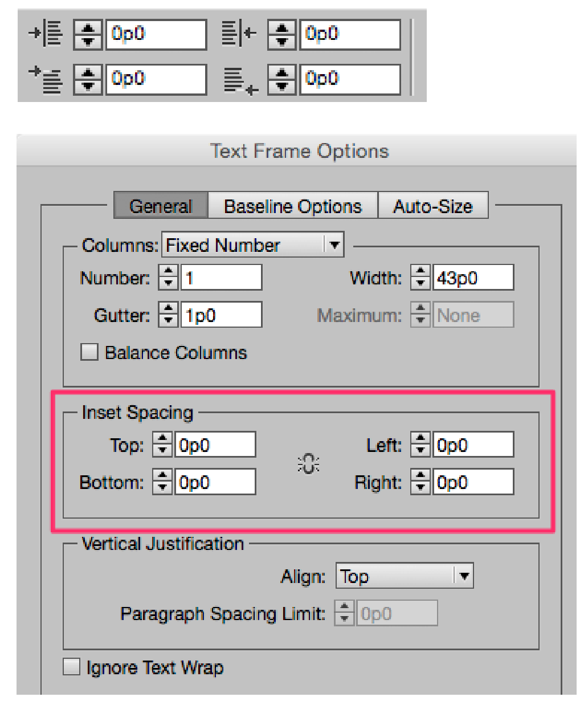Enable the Ignore Text Wrap checkbox
This screenshot has width=588, height=701.
point(72,667)
